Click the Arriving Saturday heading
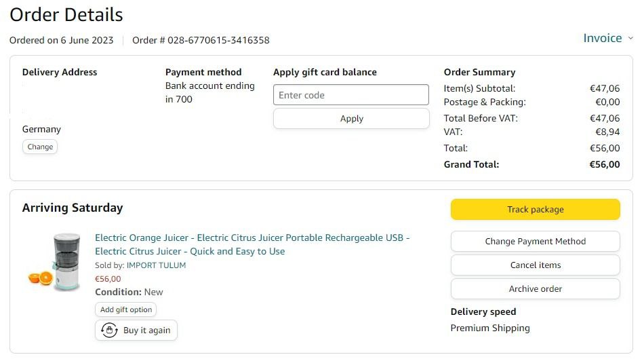This screenshot has width=644, height=359. 73,208
